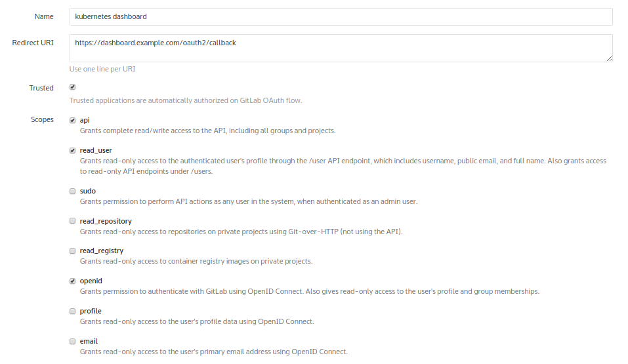Image resolution: width=628 pixels, height=364 pixels.
Task: Check the email scope checkbox
Action: (73, 341)
